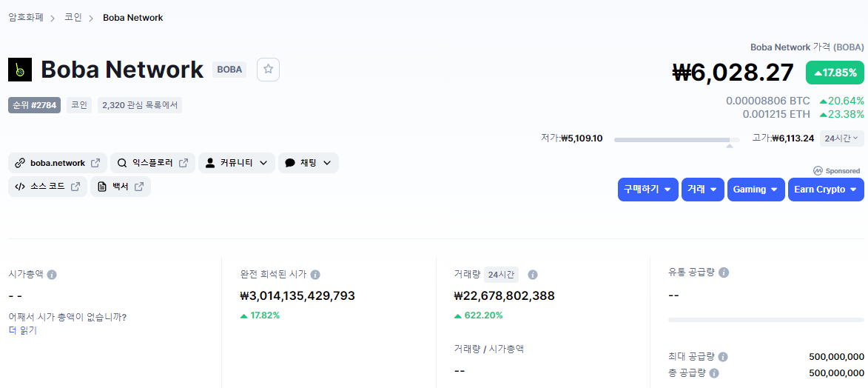The width and height of the screenshot is (868, 388).
Task: Click the ₩22,678,802,388 volume value
Action: click(x=505, y=296)
